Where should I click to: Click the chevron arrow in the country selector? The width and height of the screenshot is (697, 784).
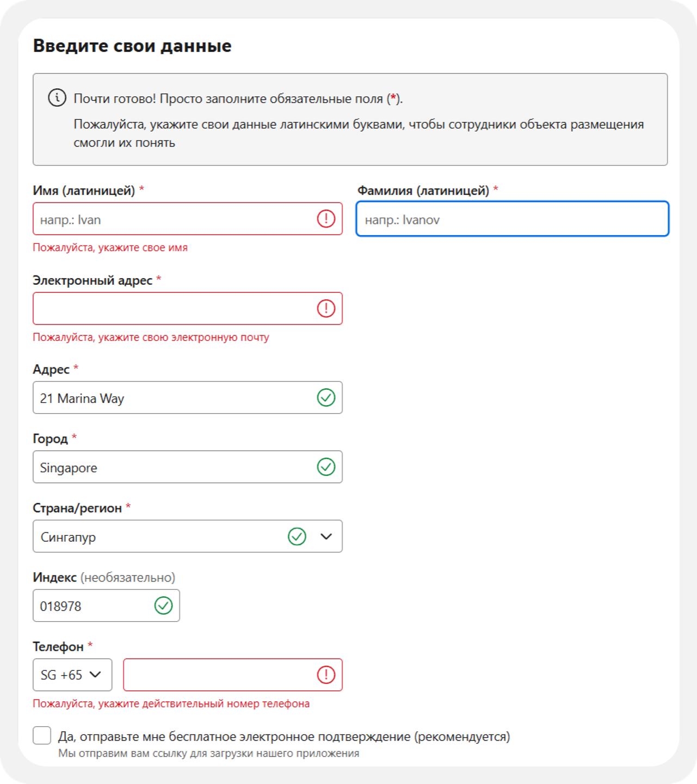(x=326, y=536)
